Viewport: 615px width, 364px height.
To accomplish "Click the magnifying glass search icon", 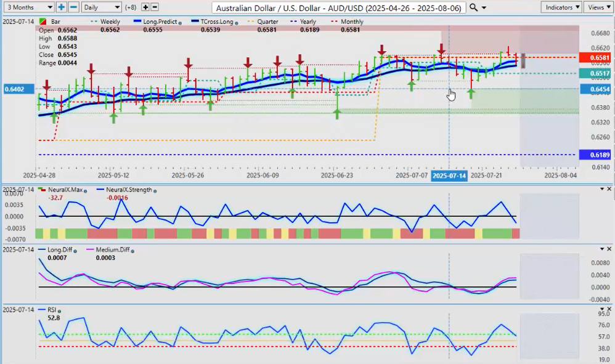I will (x=473, y=7).
